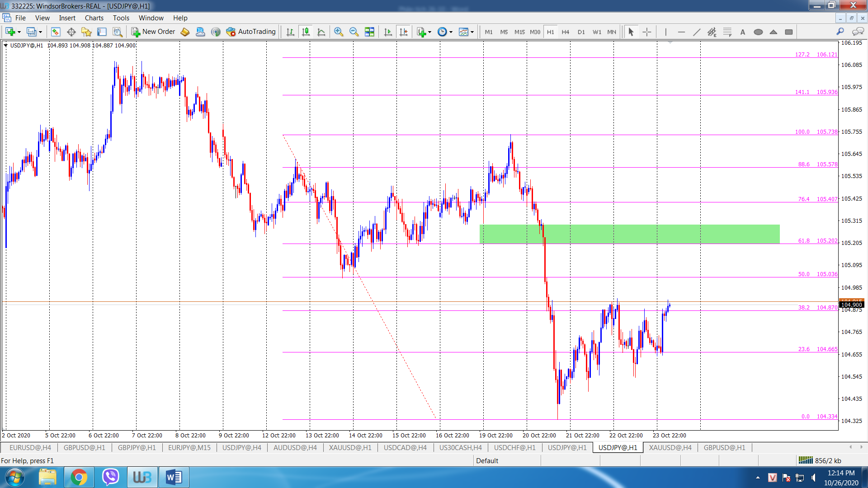Expand the Profiles dropdown arrow

[x=40, y=32]
